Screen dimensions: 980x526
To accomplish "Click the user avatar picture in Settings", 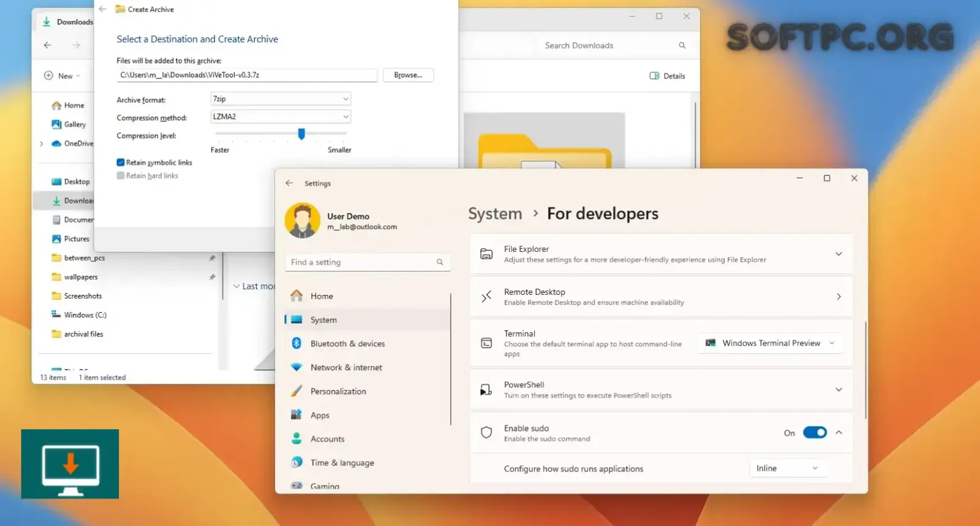I will [x=303, y=221].
